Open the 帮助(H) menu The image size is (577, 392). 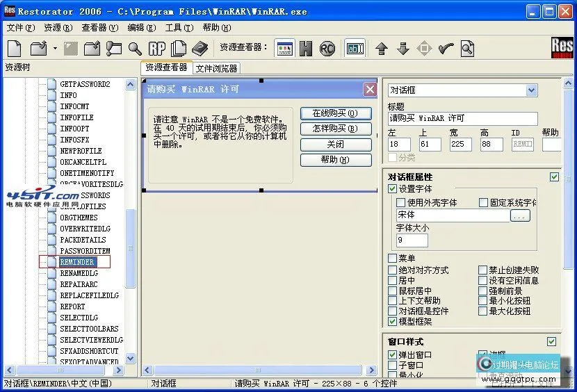click(x=217, y=28)
